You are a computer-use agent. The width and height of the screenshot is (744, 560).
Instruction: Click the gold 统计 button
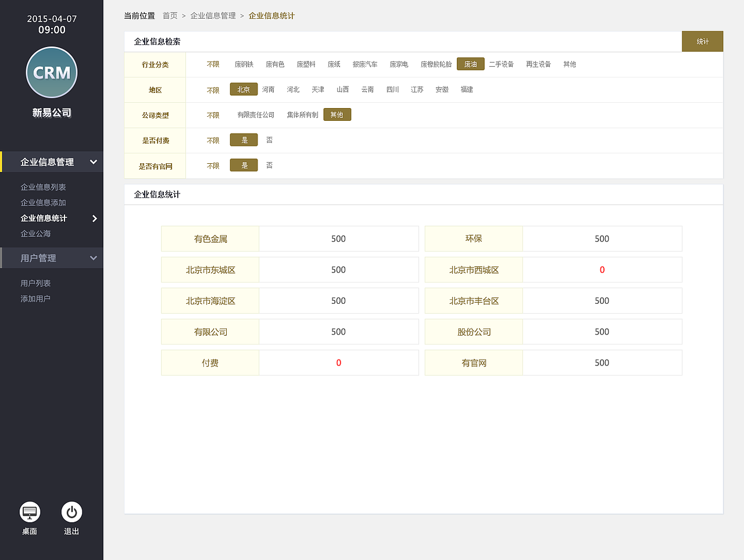[702, 41]
